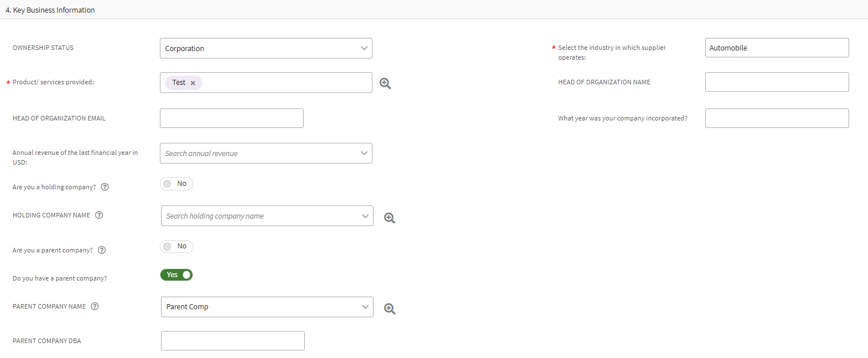The width and height of the screenshot is (868, 358).
Task: Open the holding company name lookup magnifier
Action: click(x=390, y=218)
